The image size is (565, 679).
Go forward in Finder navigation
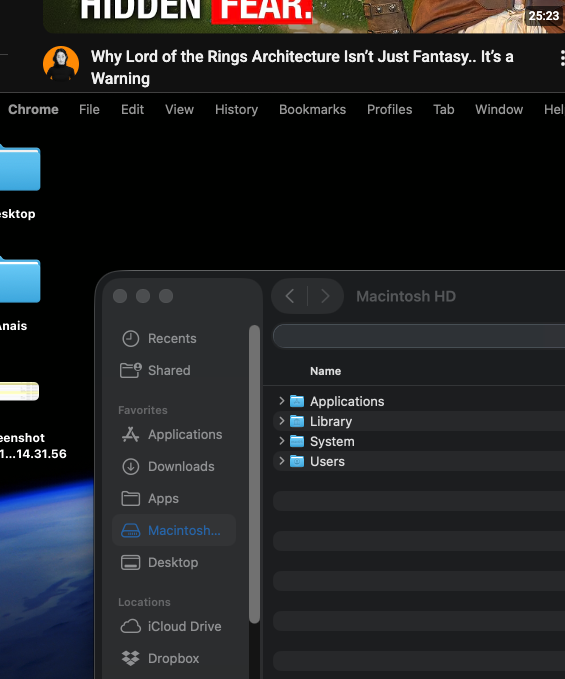coord(325,296)
